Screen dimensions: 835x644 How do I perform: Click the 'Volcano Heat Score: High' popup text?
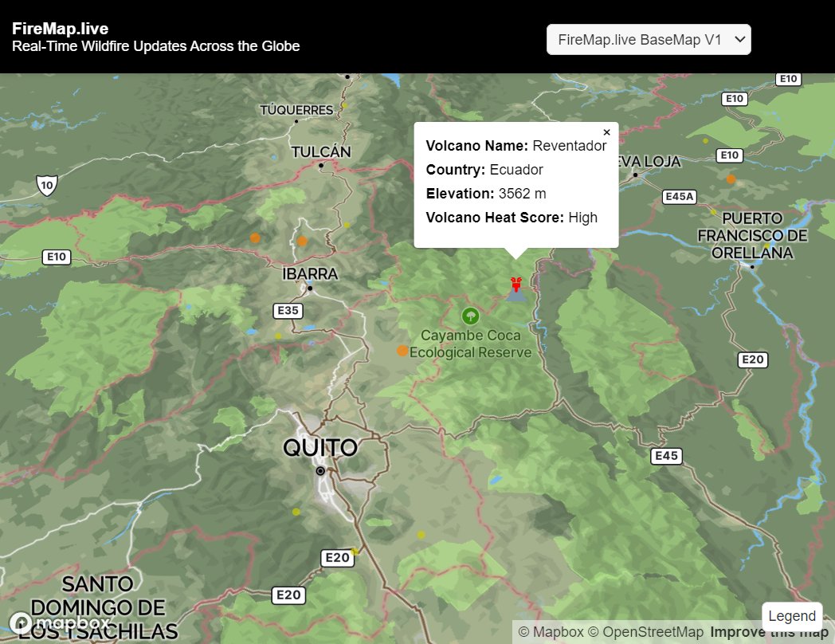512,218
